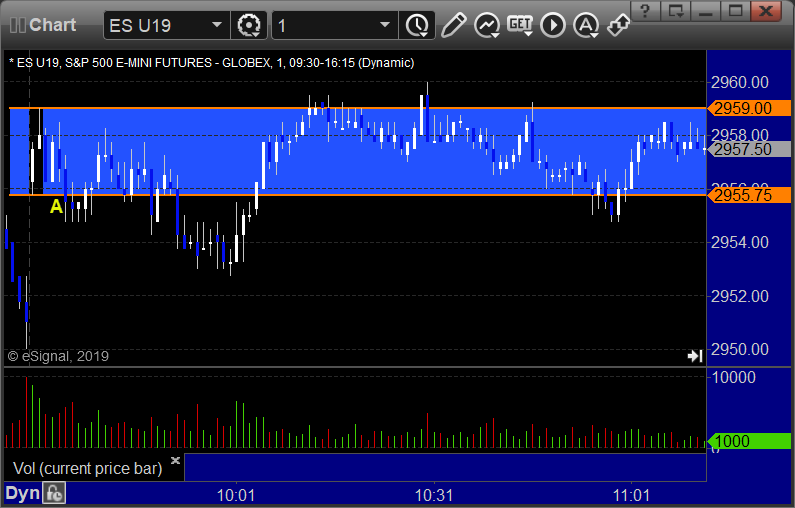Expand the interval 1 dropdown
This screenshot has width=795, height=508.
coord(385,25)
